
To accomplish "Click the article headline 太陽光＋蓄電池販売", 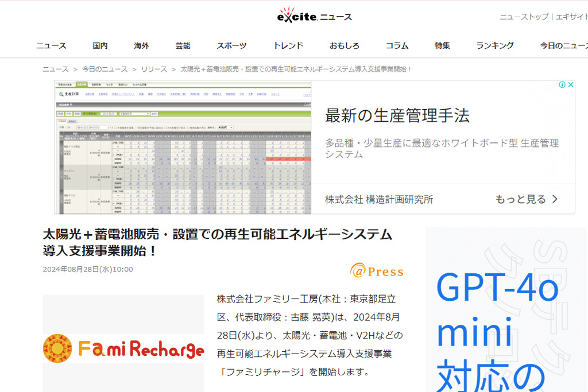I will [x=218, y=242].
